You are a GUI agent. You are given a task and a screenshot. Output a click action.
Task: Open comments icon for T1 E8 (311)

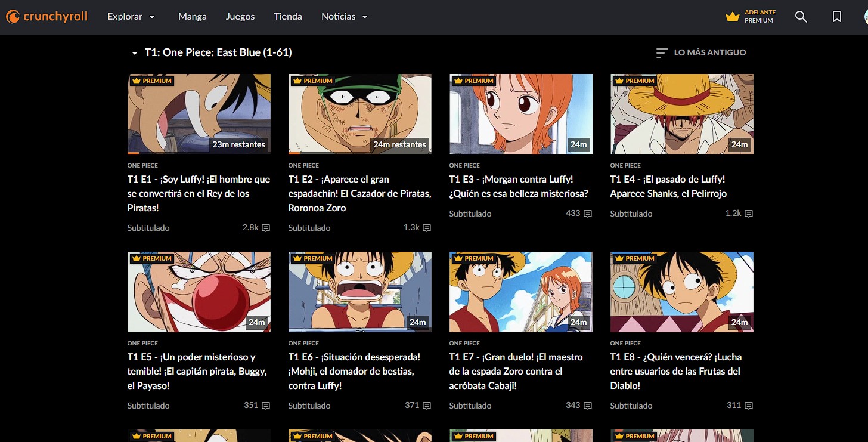(x=749, y=406)
